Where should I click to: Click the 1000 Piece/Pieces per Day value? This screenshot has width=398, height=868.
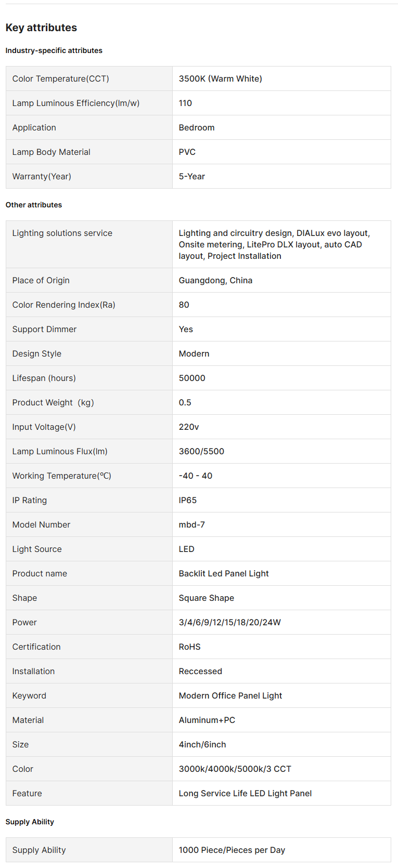[232, 850]
